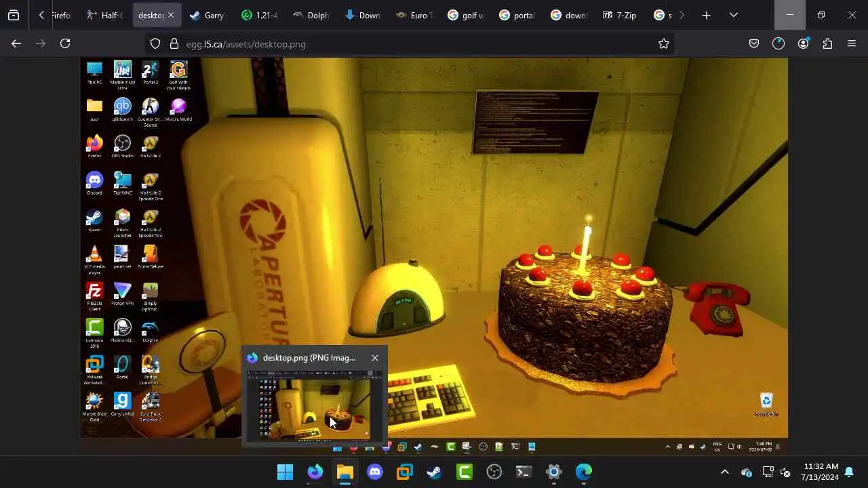Viewport: 868px width, 488px height.
Task: Switch to the Dolph tab
Action: point(311,15)
